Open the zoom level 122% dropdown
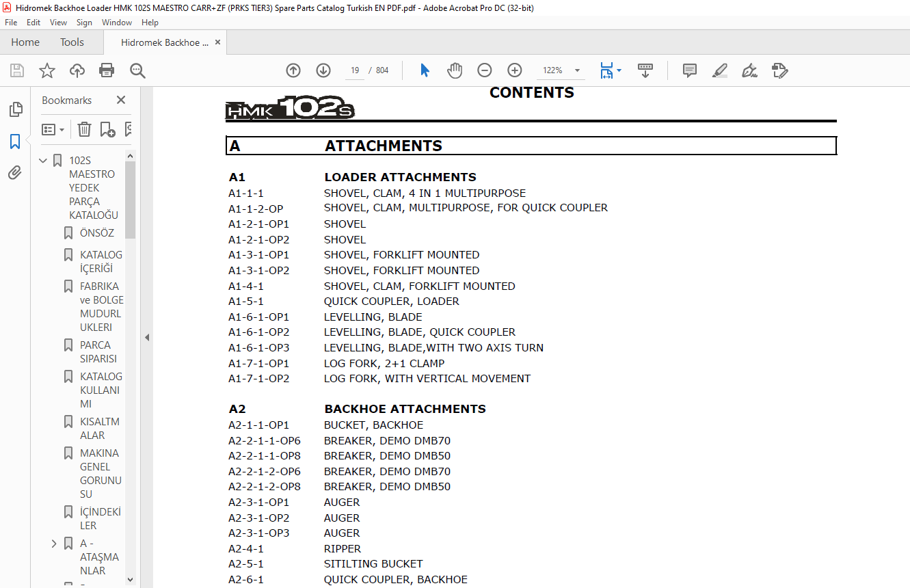 [576, 70]
